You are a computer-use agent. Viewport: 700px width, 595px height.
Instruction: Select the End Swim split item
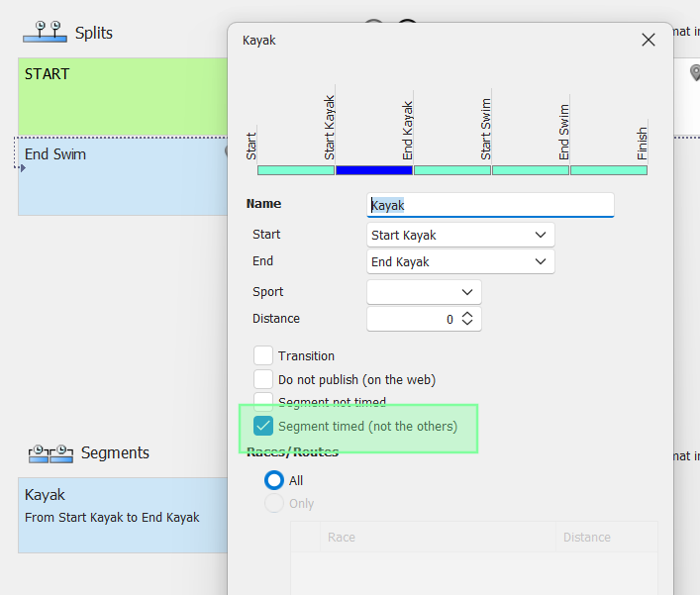tap(124, 176)
